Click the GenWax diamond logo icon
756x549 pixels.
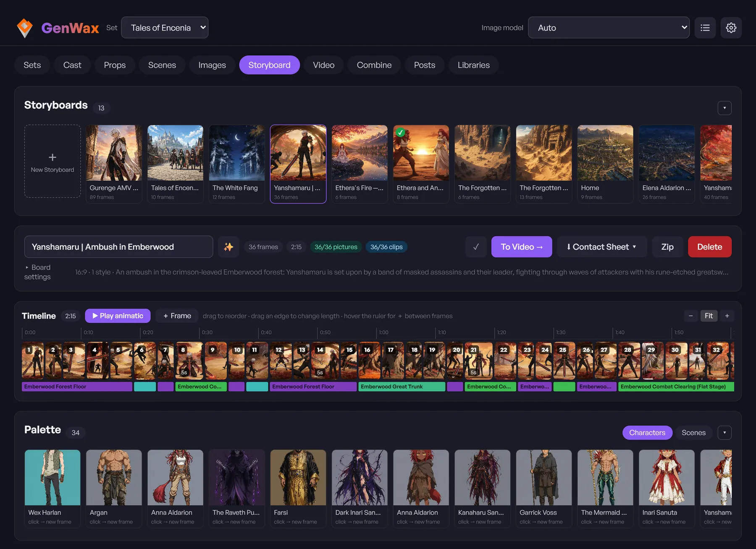click(x=25, y=28)
